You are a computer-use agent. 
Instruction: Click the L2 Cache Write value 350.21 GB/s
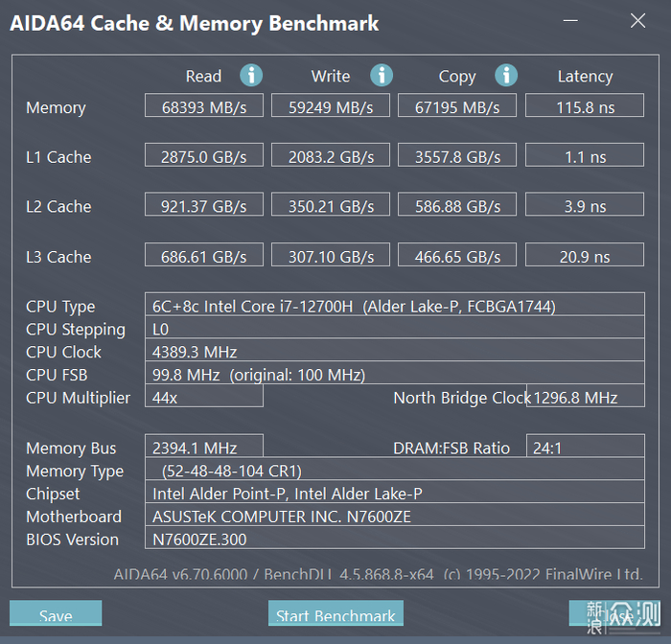point(331,207)
